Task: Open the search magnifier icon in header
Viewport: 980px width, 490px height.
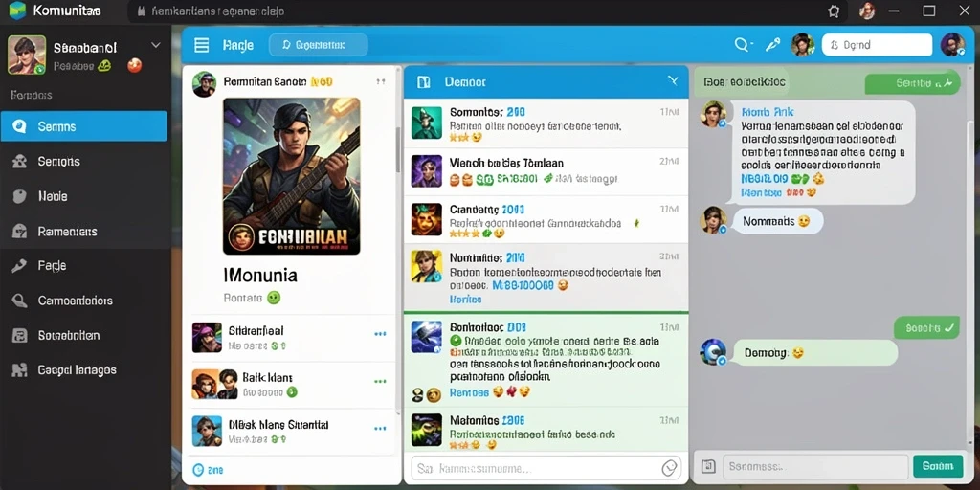Action: pyautogui.click(x=742, y=45)
